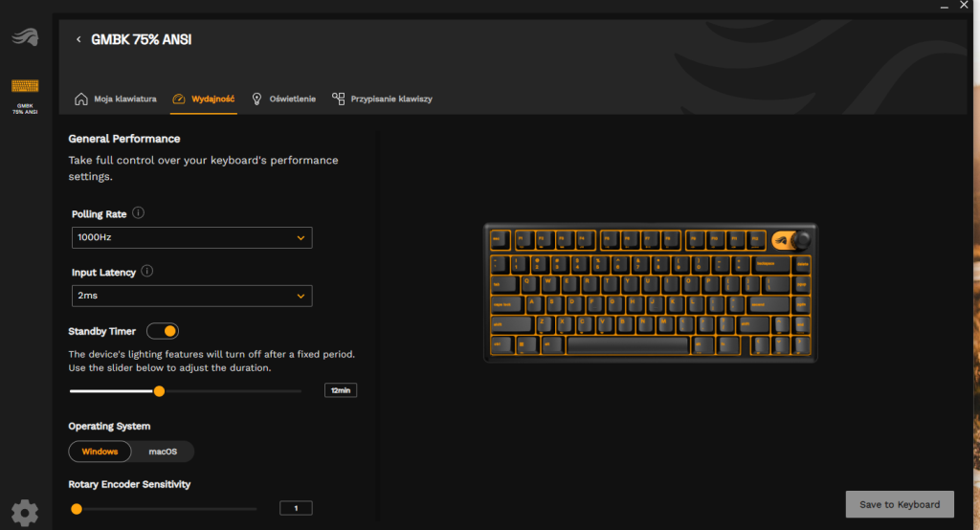Toggle the Standby Timer switch

click(163, 331)
